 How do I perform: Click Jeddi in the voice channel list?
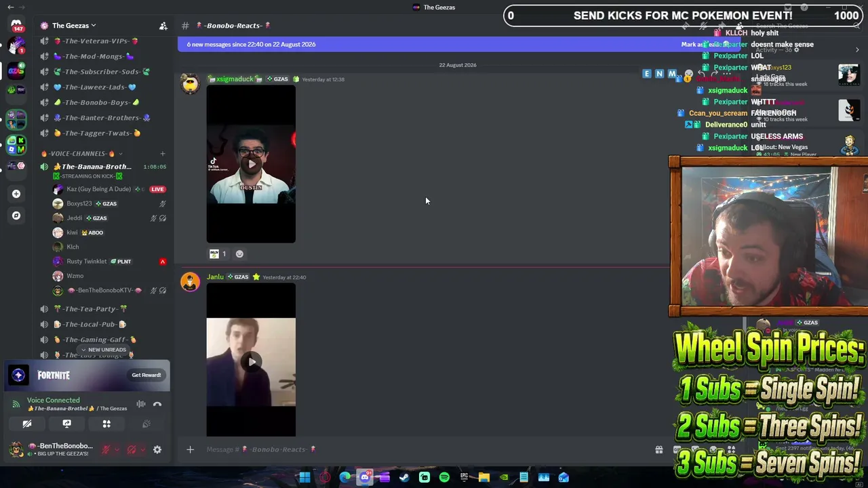74,218
